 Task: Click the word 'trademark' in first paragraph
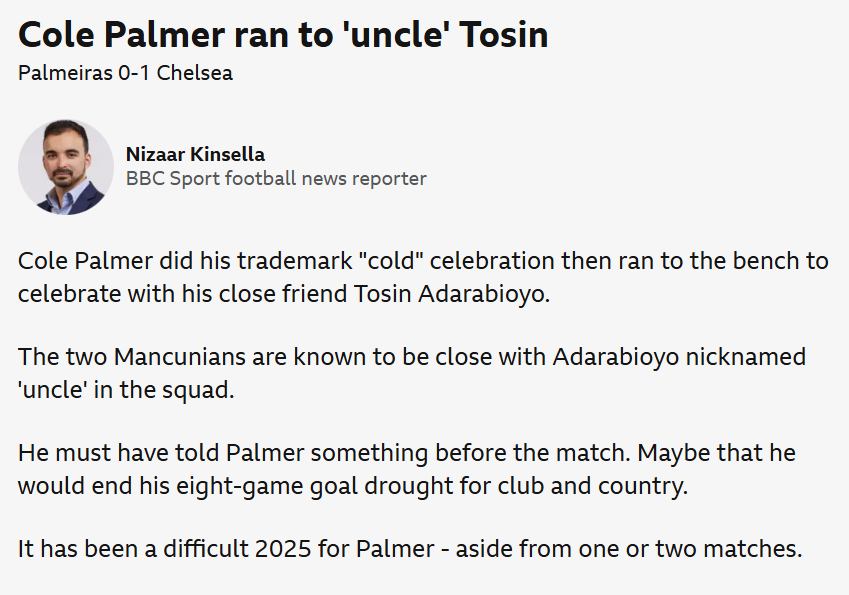point(295,261)
